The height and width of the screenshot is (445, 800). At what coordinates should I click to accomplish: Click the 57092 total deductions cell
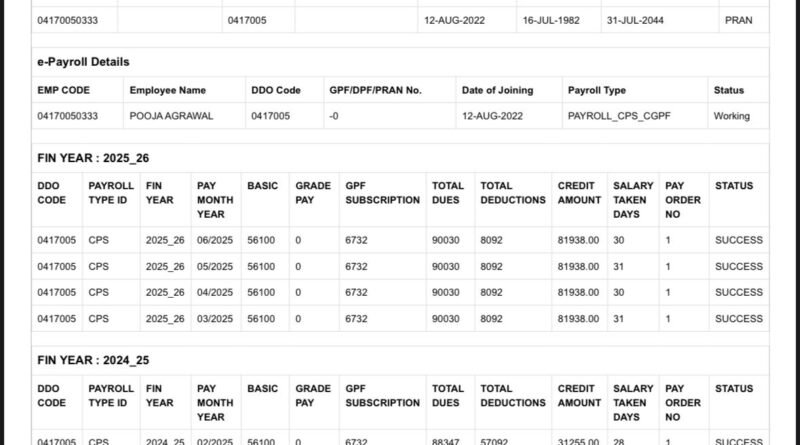click(496, 440)
